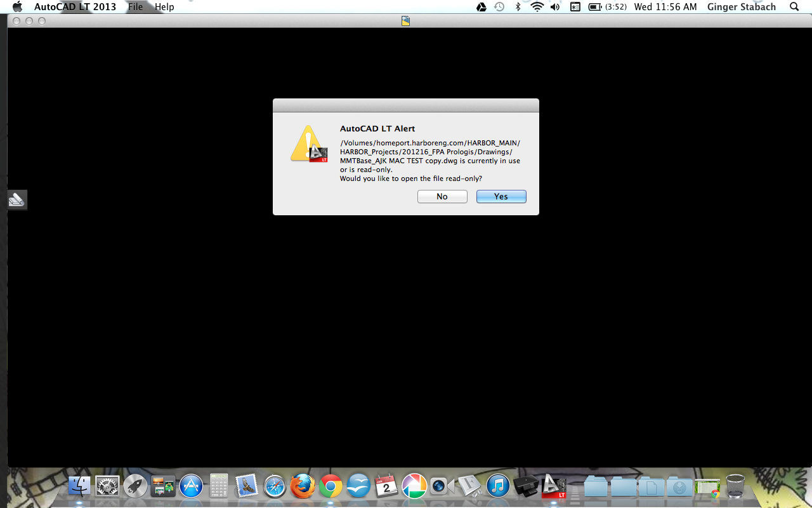Open Finder from the Dock
This screenshot has height=508, width=812.
point(80,486)
